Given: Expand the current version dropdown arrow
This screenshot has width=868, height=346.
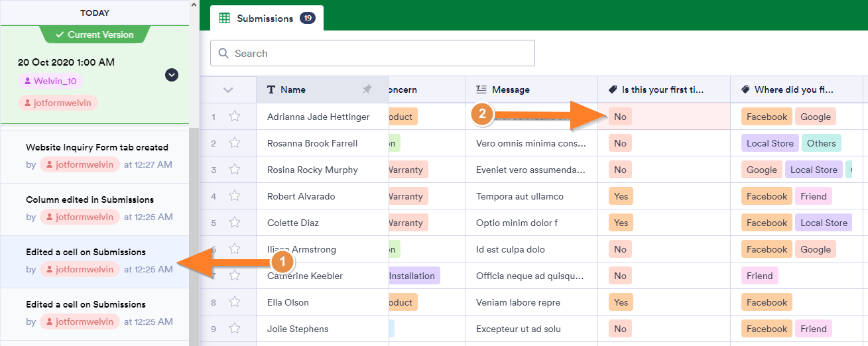Looking at the screenshot, I should click(172, 75).
